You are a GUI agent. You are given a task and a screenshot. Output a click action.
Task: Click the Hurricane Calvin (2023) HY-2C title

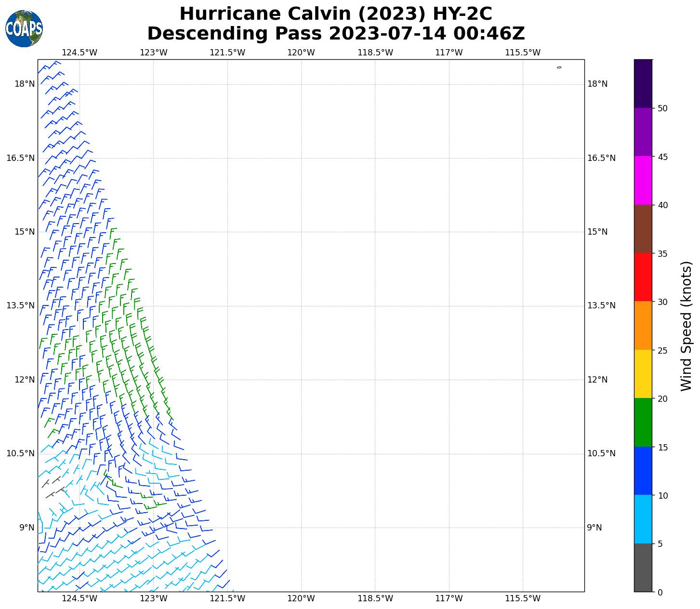(336, 14)
